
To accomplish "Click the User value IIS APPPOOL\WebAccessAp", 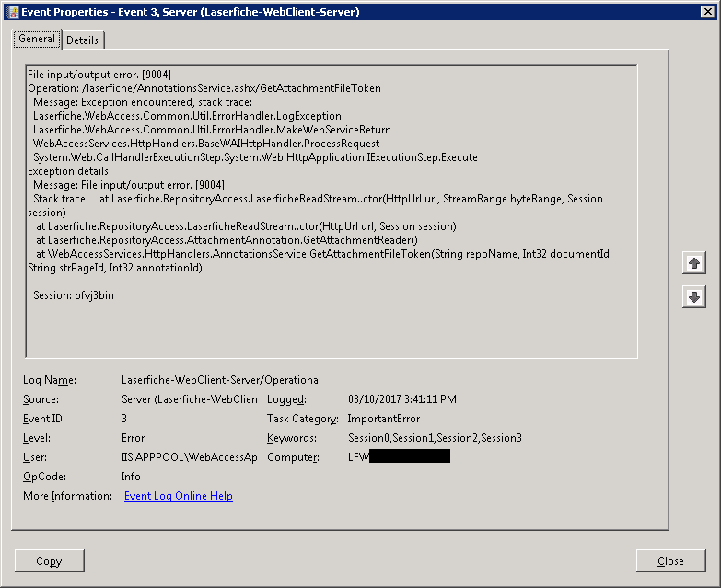I will click(189, 457).
